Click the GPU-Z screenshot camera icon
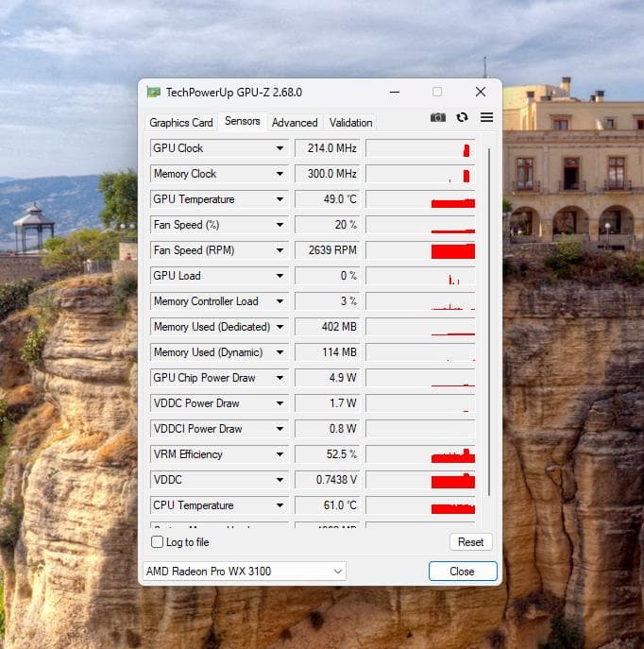 click(x=438, y=117)
